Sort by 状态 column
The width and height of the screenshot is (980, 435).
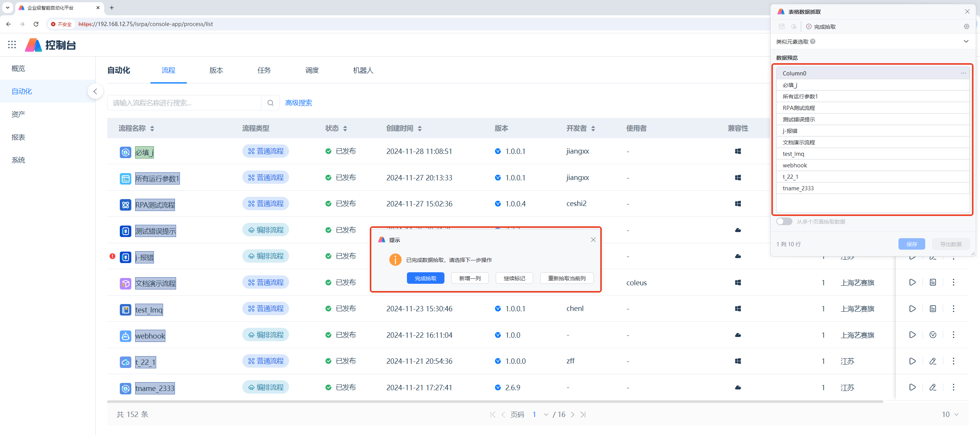(x=345, y=129)
